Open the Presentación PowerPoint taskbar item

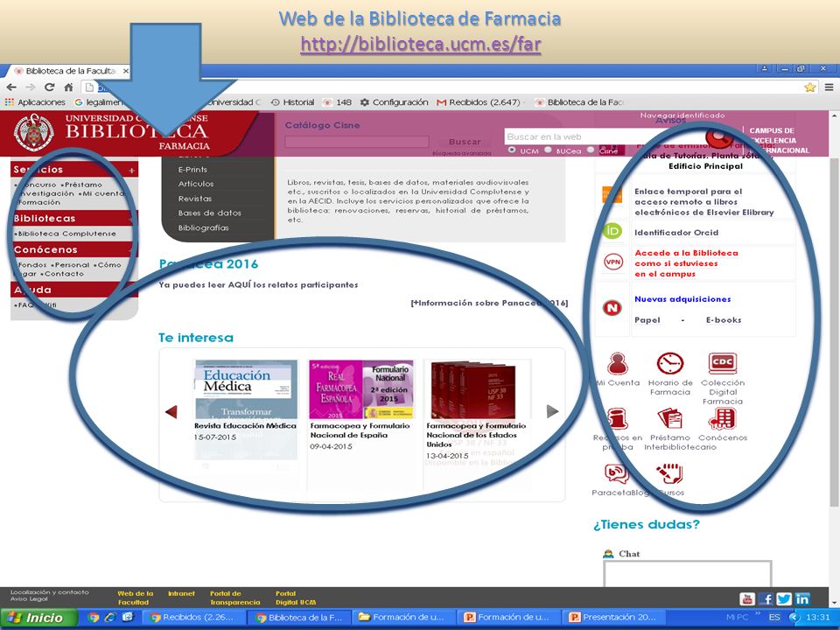[x=614, y=617]
